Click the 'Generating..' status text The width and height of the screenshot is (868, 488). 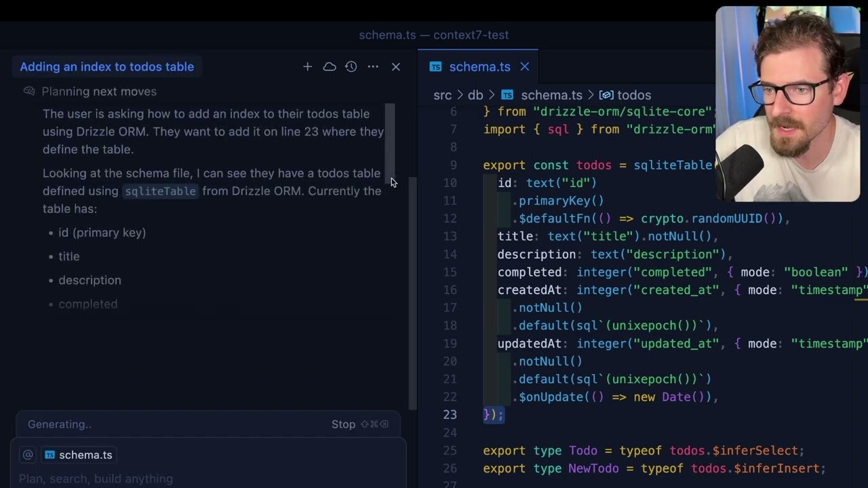[60, 424]
